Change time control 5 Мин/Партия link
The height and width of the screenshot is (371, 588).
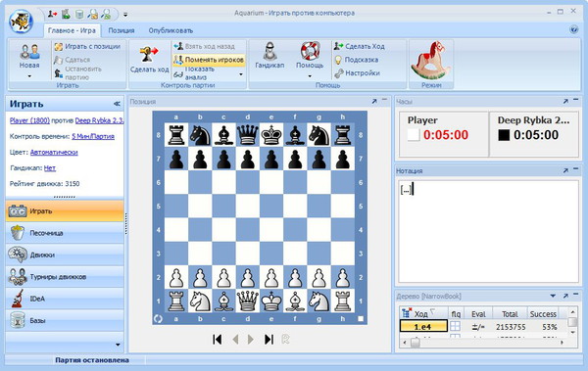[x=93, y=136]
